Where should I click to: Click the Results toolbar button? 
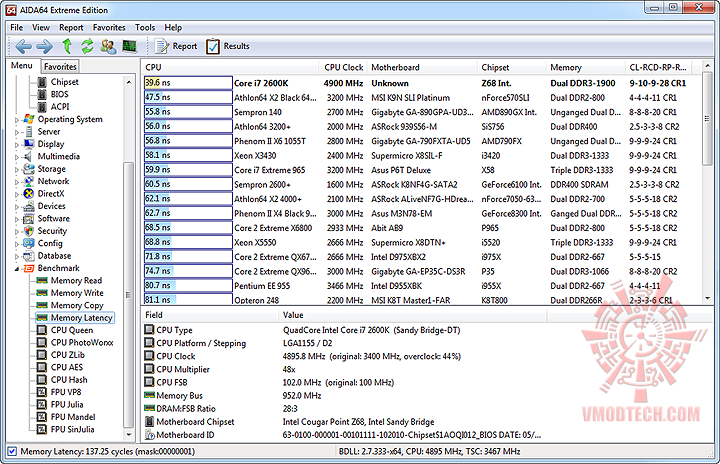pyautogui.click(x=228, y=46)
